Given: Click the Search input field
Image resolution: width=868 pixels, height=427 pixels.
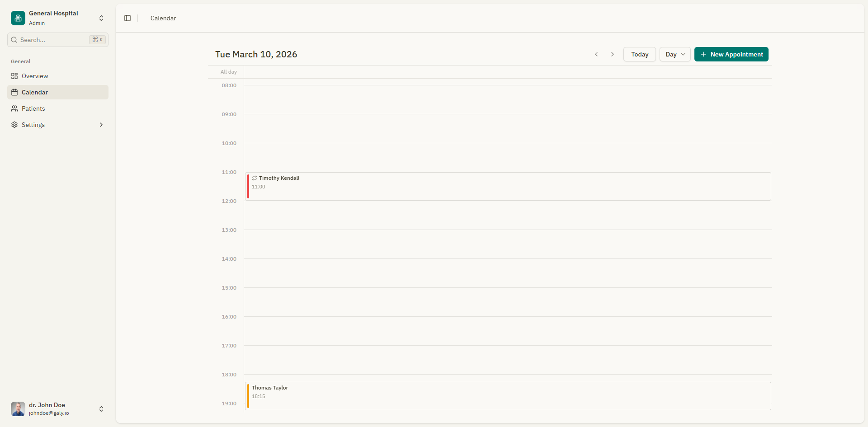Looking at the screenshot, I should [x=50, y=40].
